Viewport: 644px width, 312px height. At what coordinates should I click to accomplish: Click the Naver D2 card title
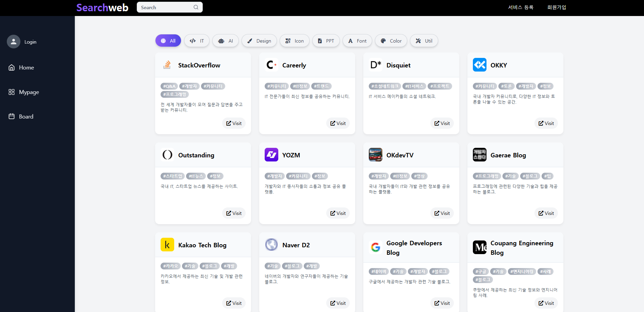296,245
